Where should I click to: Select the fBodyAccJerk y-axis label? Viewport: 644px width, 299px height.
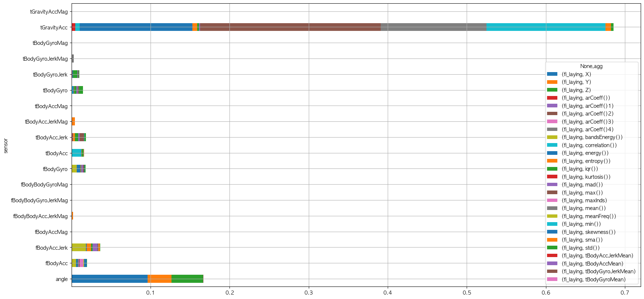point(52,248)
